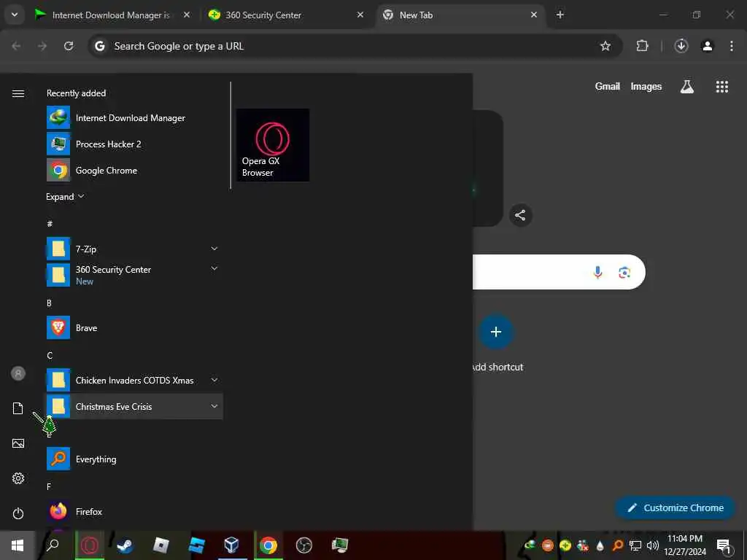
Task: Open OBS Studio from the taskbar
Action: point(304,545)
